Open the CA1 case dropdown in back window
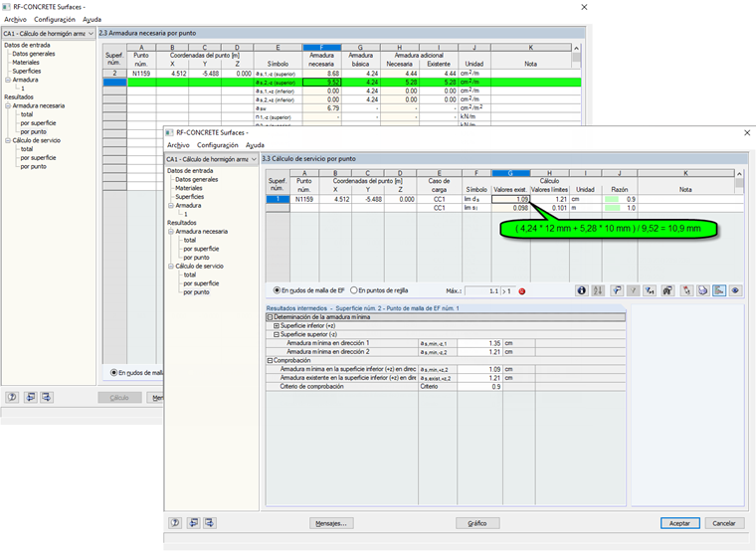 pos(91,33)
